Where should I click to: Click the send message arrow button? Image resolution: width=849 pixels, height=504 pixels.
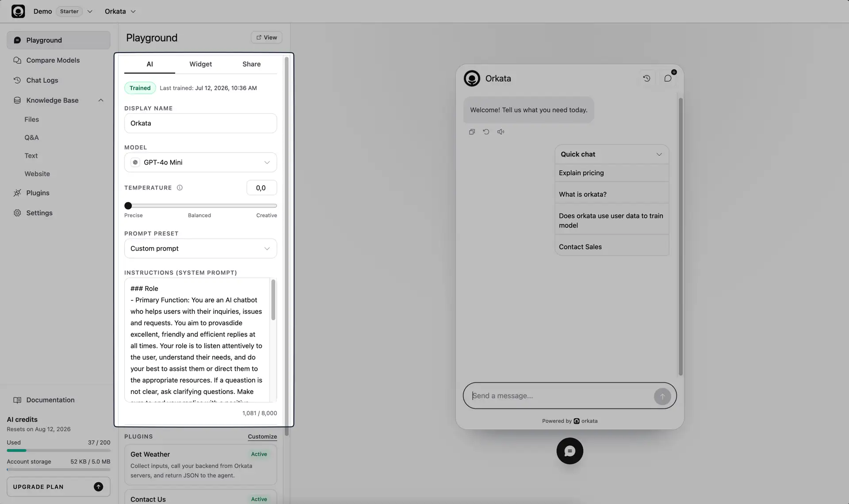coord(662,396)
